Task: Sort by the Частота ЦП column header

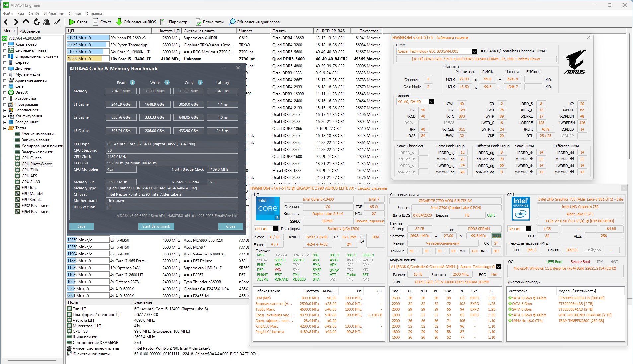Action: [167, 31]
